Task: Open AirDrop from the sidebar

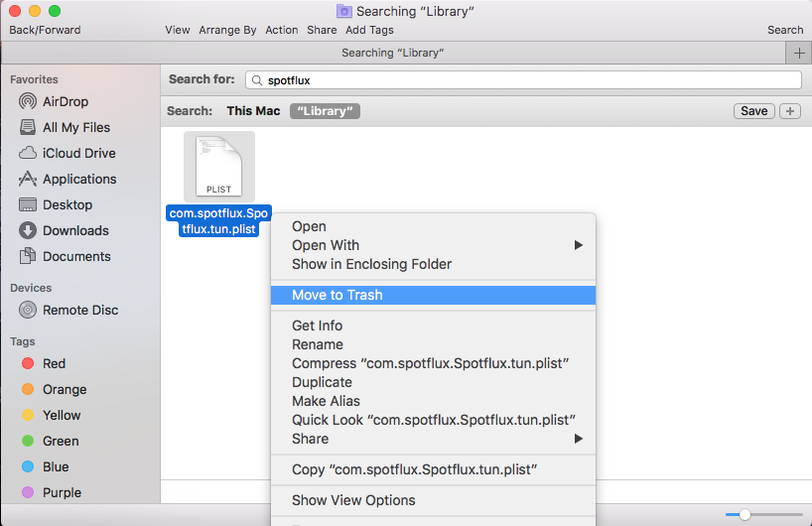Action: coord(54,101)
